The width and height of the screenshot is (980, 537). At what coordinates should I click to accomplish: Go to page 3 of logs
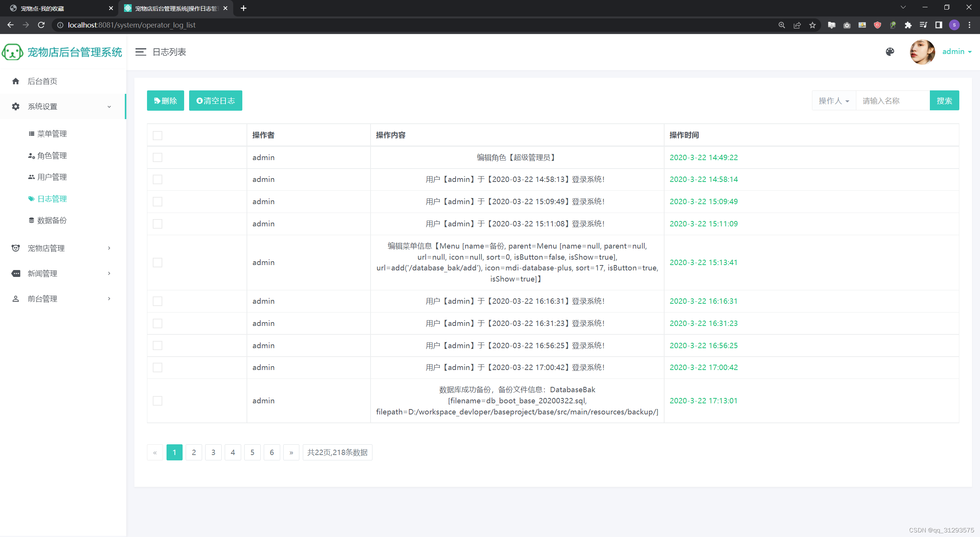tap(213, 452)
